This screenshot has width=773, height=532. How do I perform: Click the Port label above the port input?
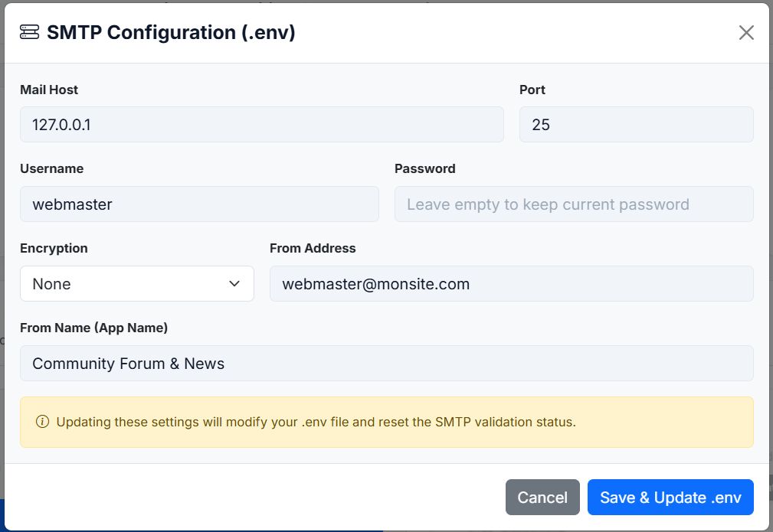tap(532, 90)
